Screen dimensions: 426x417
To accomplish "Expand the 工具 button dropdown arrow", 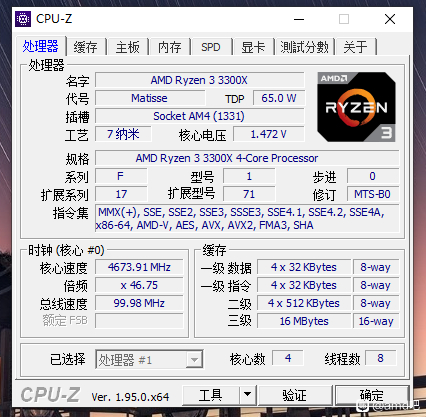I will tap(247, 395).
